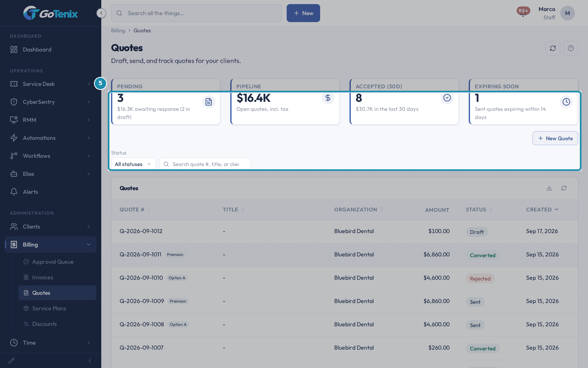The width and height of the screenshot is (588, 368).
Task: Click the checkmark icon in the Accepted card
Action: 447,98
